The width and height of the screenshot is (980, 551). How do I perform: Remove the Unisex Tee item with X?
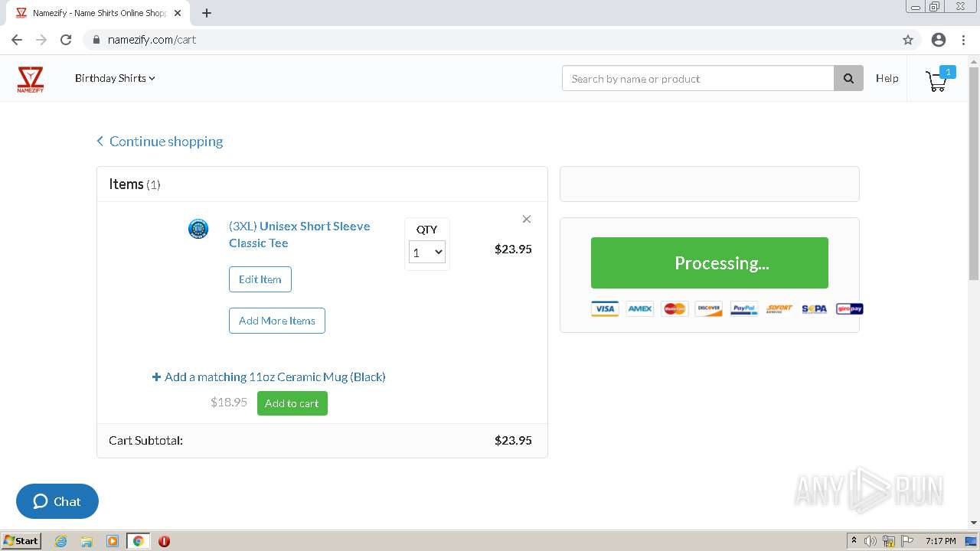[x=527, y=219]
